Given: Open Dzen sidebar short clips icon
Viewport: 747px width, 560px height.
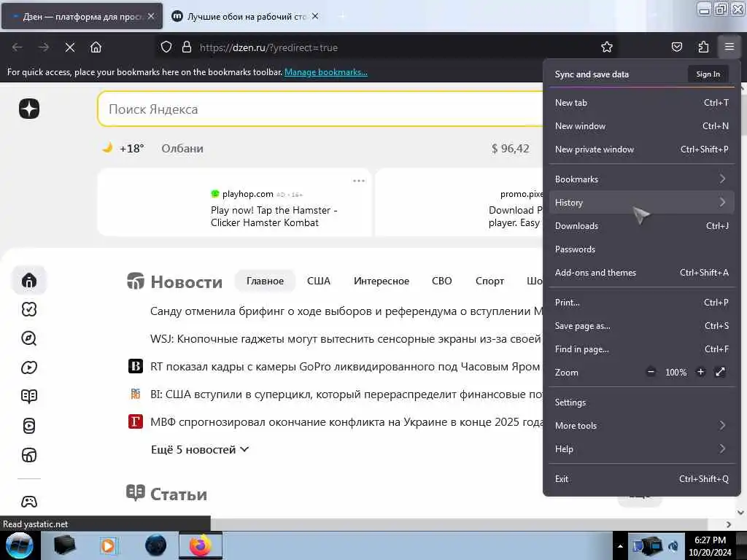Looking at the screenshot, I should click(x=29, y=426).
